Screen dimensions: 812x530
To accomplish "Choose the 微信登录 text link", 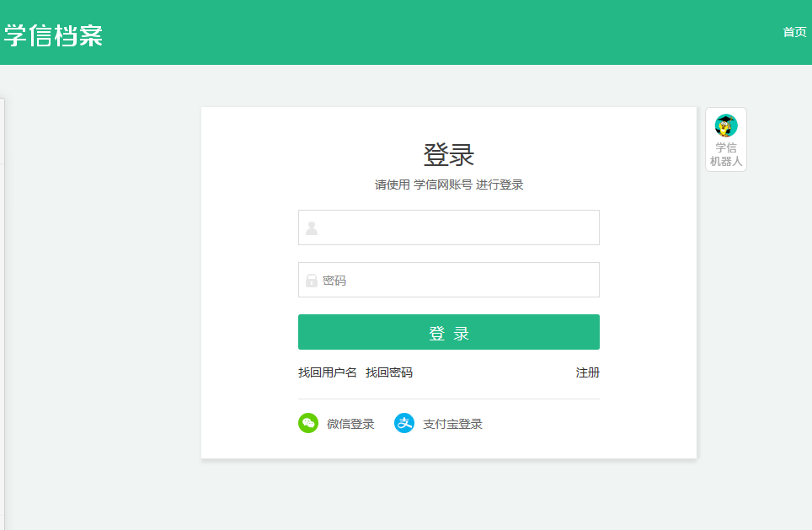I will [x=350, y=424].
